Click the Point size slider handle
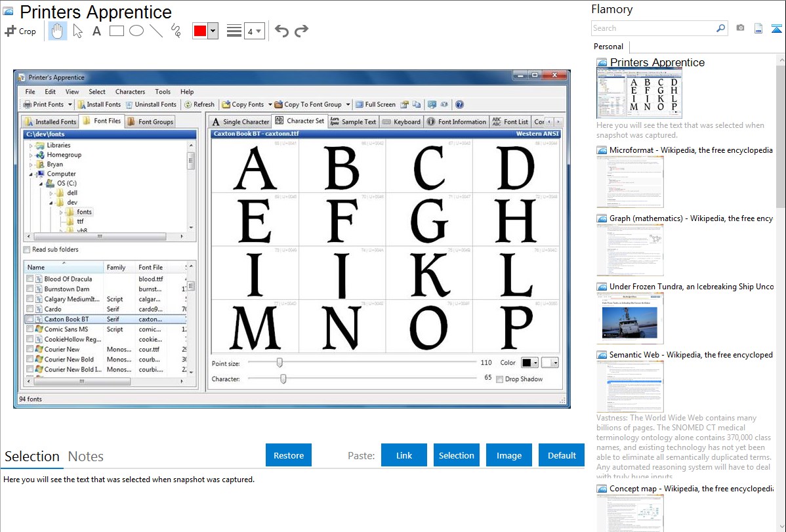This screenshot has height=532, width=786. pos(279,363)
